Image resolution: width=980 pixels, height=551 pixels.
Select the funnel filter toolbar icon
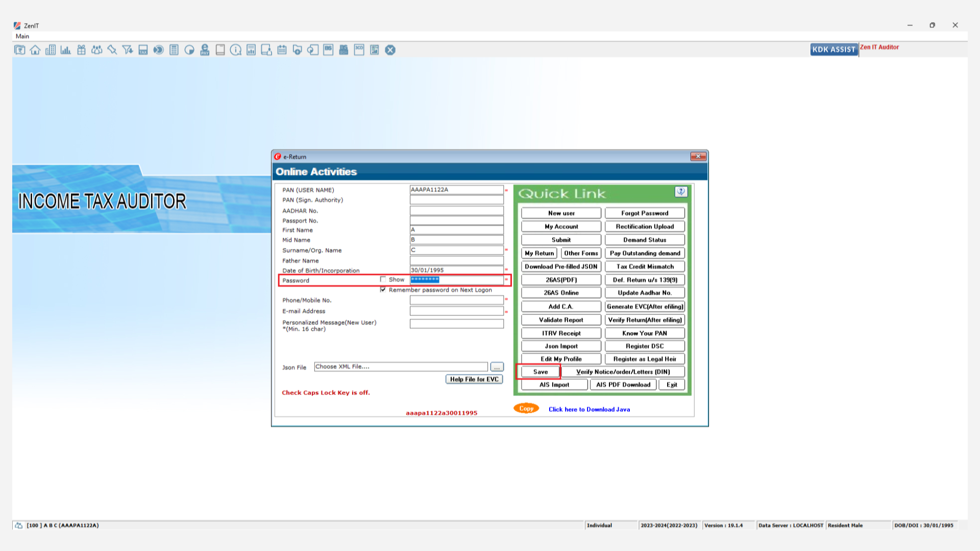point(128,50)
